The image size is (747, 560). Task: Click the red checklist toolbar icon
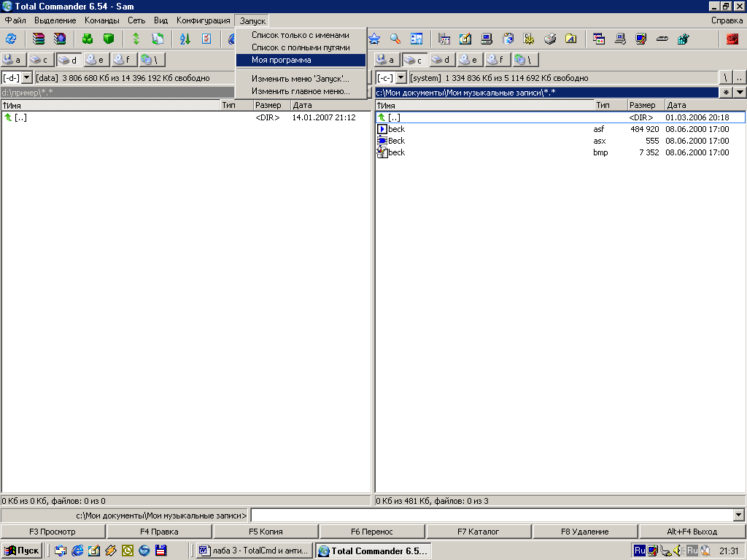(206, 39)
